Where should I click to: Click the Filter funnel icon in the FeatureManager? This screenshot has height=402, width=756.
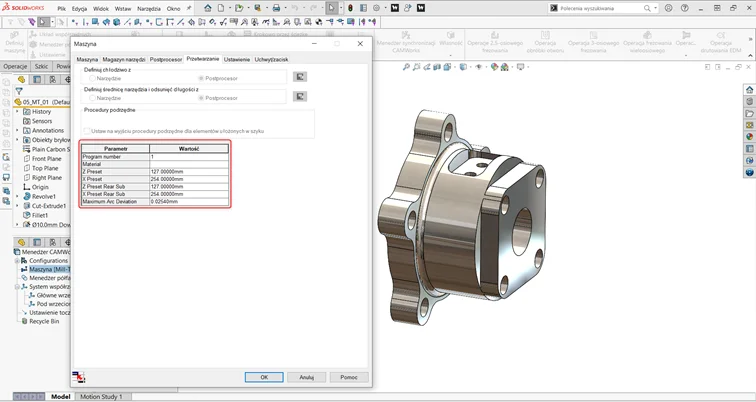click(x=19, y=91)
